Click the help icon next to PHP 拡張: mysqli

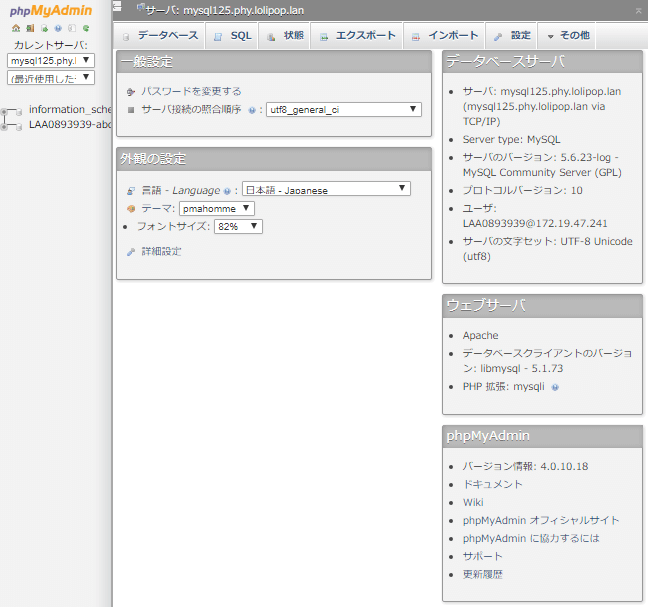pos(554,386)
